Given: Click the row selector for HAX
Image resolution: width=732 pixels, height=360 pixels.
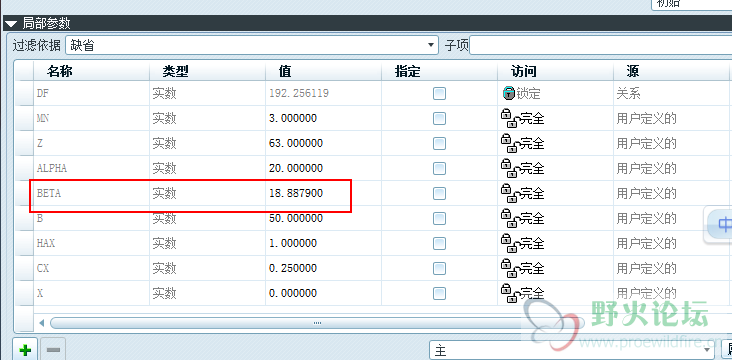Looking at the screenshot, I should [24, 243].
